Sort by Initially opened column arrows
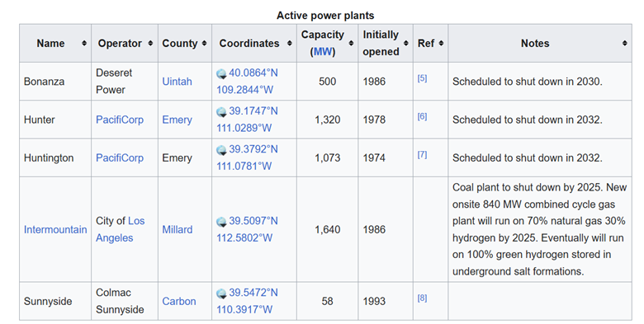 pos(405,43)
